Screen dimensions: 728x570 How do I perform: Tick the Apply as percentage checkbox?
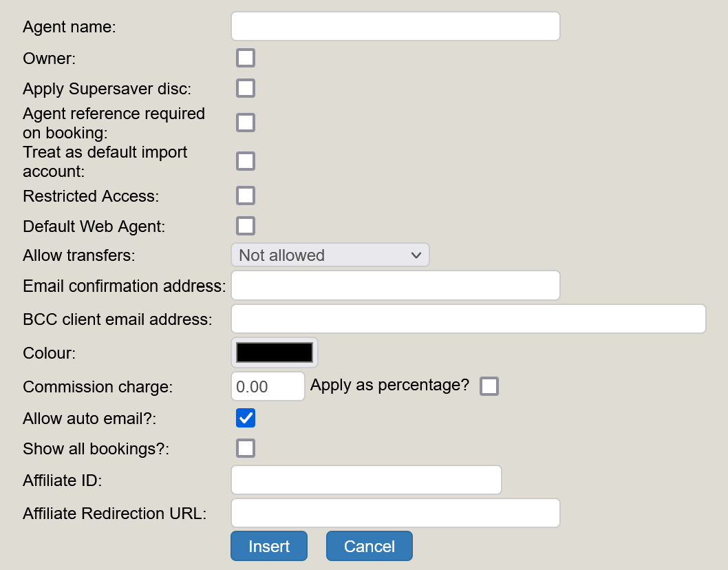(x=489, y=386)
